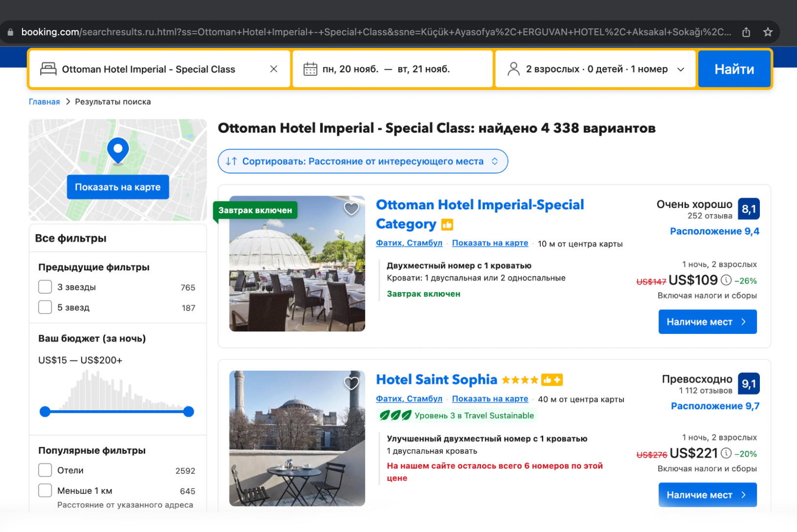Open the sort dropdown 'Сортировать: Расстояние'
The width and height of the screenshot is (797, 532).
363,161
